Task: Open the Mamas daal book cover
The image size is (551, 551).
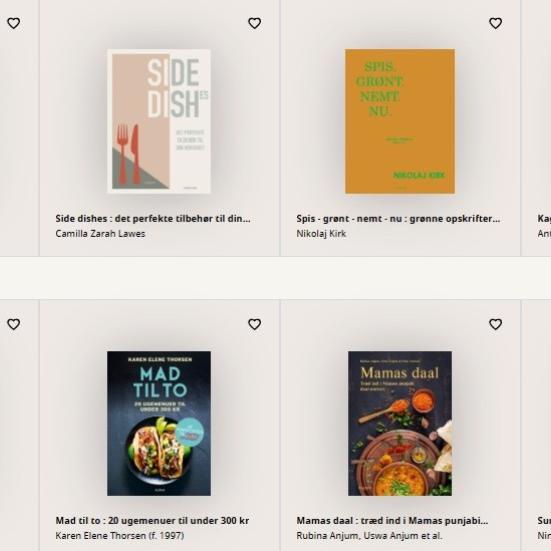Action: [x=400, y=423]
